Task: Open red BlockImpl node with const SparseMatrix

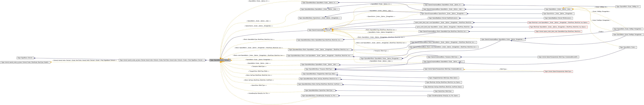Action: click(558, 23)
